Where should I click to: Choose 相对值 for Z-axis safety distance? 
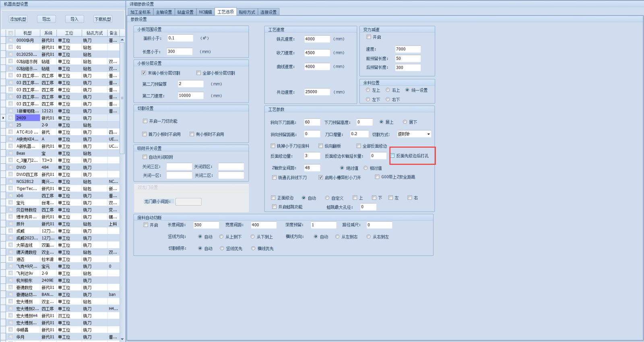(x=365, y=168)
